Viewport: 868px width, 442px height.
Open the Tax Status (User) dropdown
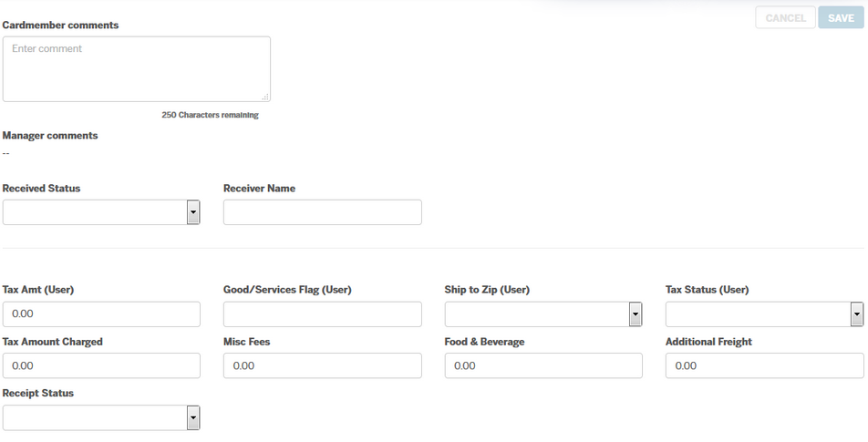[x=764, y=314]
